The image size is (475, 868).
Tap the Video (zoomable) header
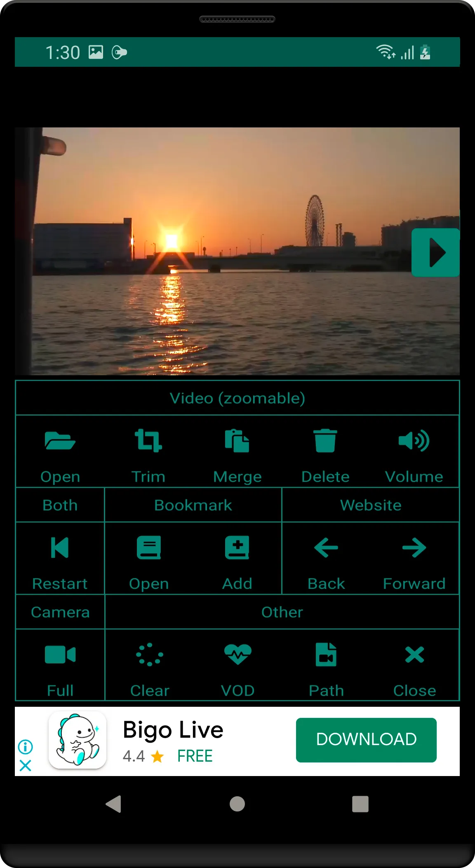coord(237,398)
